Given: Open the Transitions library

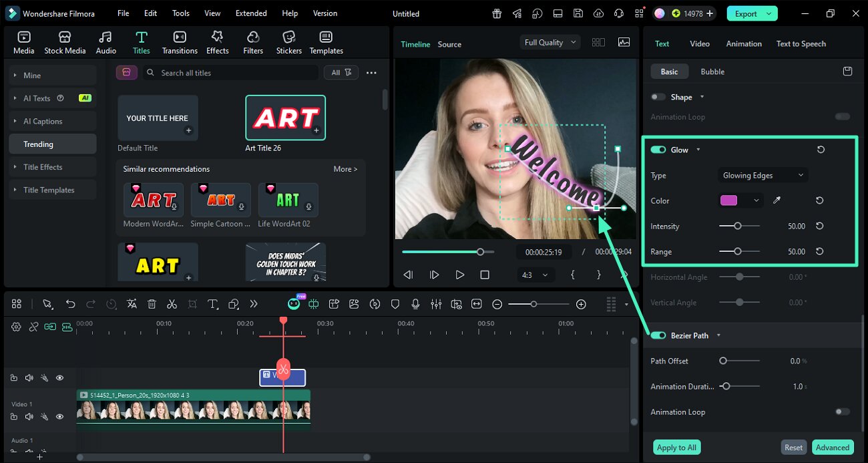Looking at the screenshot, I should 180,43.
